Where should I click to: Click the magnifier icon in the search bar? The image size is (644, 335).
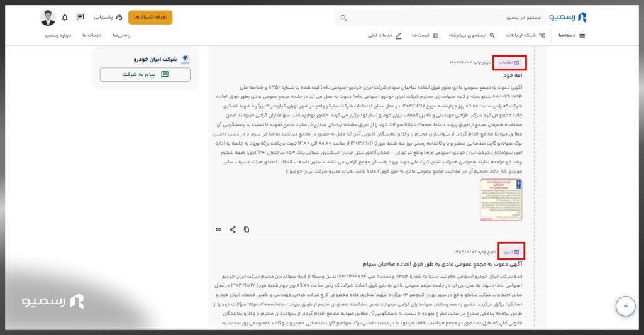tap(344, 18)
